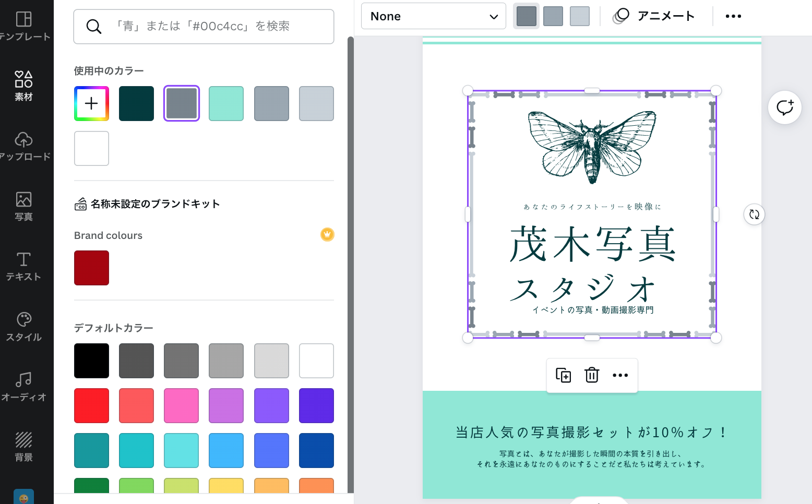Select the lilac purple default color
This screenshot has width=812, height=504.
tap(226, 405)
